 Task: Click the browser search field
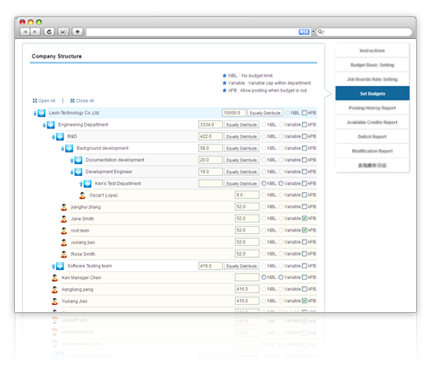coord(364,32)
